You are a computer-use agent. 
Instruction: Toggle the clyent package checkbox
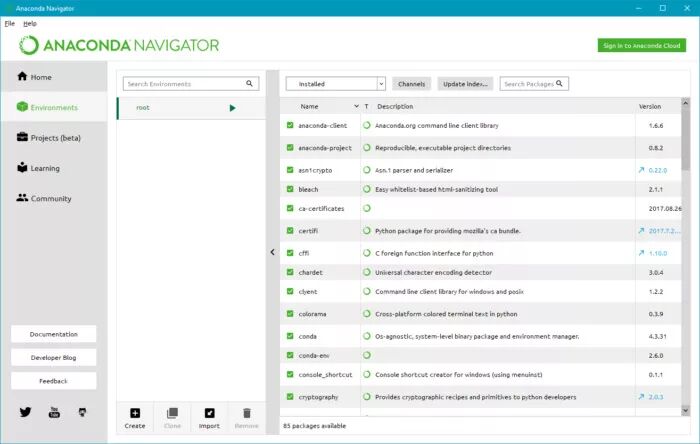290,291
